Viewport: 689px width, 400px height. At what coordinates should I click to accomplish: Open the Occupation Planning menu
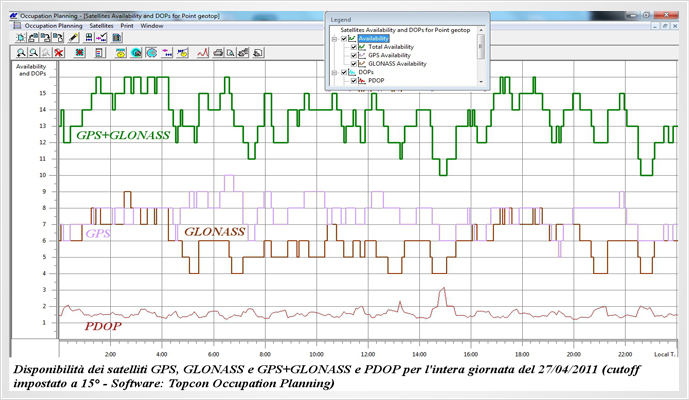[53, 26]
